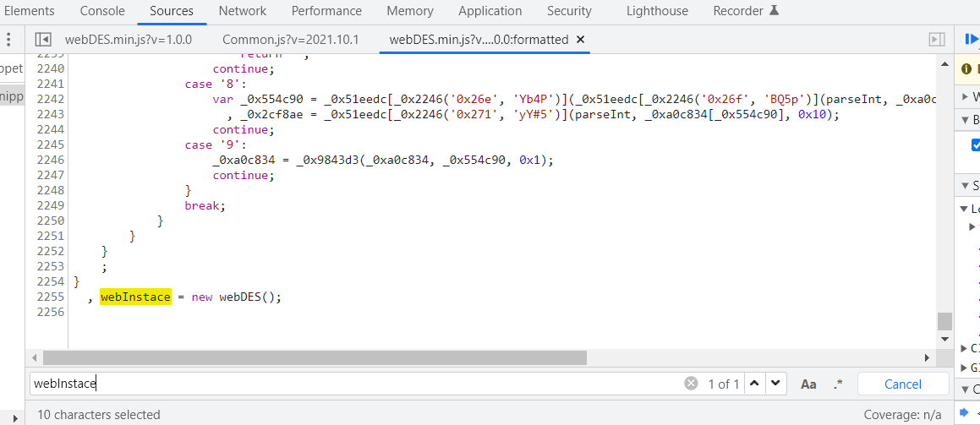
Task: Open the webDES.min.js?v=1.0.0 file tab
Action: [x=129, y=40]
